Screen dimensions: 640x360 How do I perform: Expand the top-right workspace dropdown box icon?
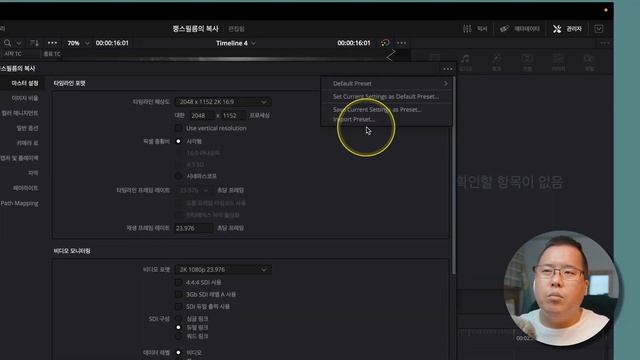point(599,29)
